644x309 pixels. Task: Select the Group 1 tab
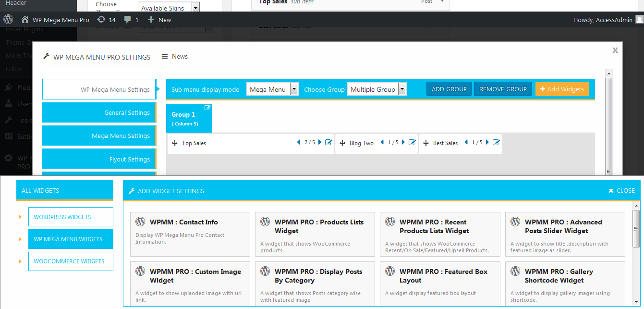189,118
